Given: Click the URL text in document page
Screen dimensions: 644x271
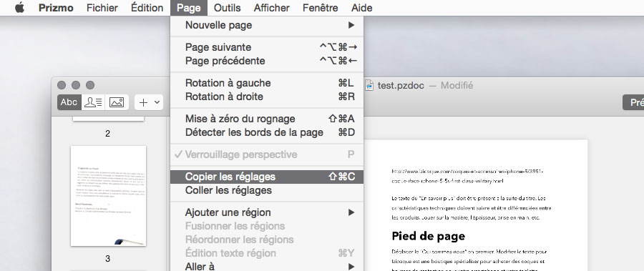Looking at the screenshot, I should (x=467, y=176).
